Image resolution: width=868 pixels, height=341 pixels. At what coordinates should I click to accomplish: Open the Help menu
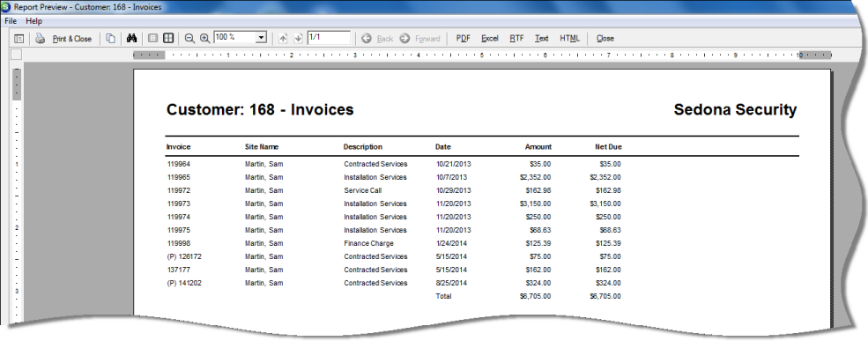coord(33,21)
